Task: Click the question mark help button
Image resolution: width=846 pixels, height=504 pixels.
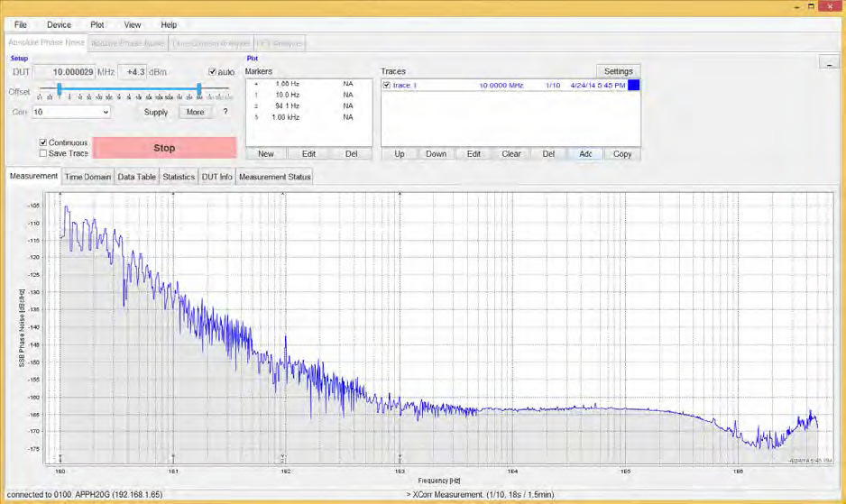Action: point(225,112)
